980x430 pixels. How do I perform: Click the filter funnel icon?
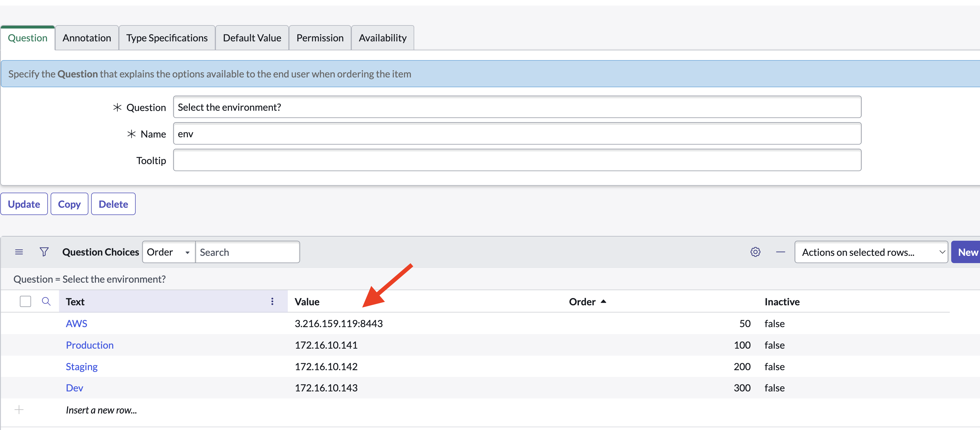coord(44,252)
